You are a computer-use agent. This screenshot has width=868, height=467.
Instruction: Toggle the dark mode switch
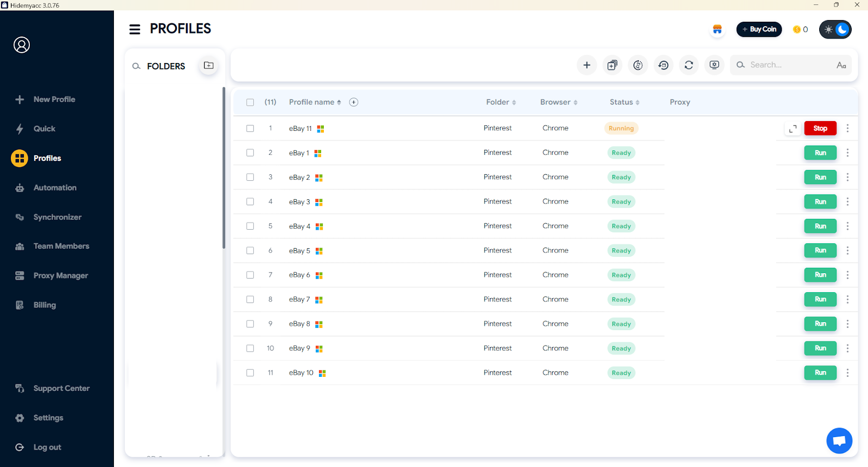click(x=835, y=29)
